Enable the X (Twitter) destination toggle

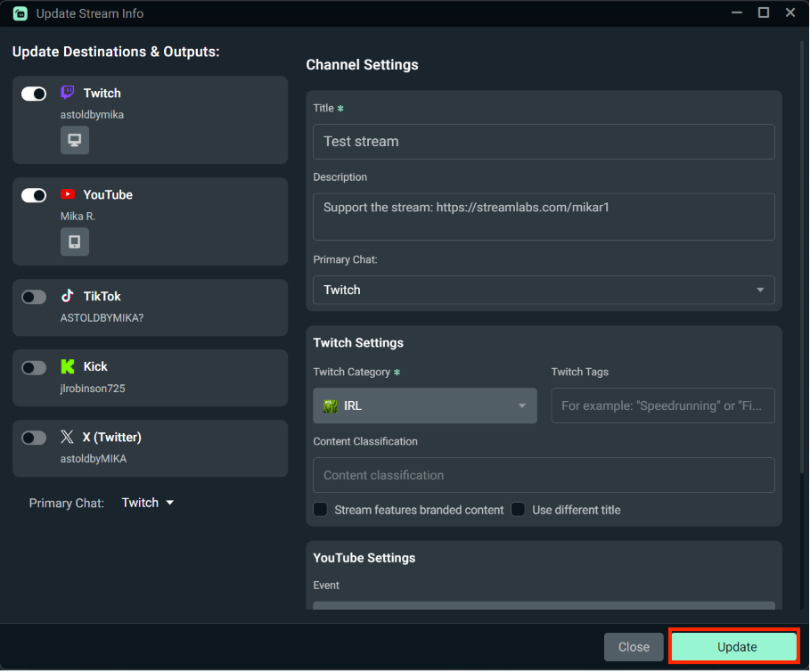(34, 438)
